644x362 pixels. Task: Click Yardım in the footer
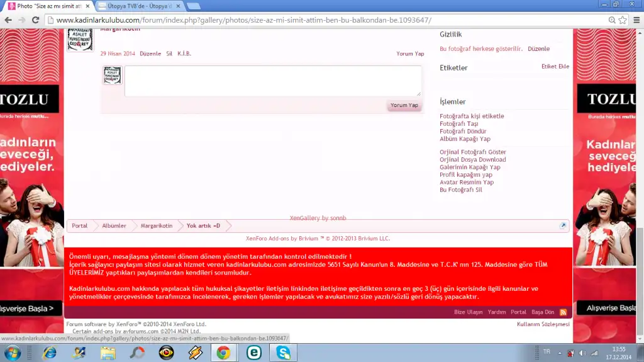tap(497, 312)
